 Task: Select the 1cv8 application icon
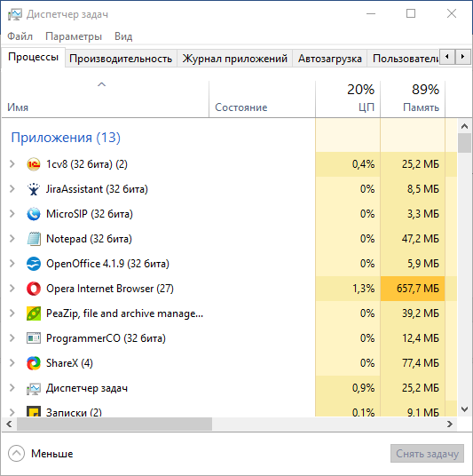34,164
